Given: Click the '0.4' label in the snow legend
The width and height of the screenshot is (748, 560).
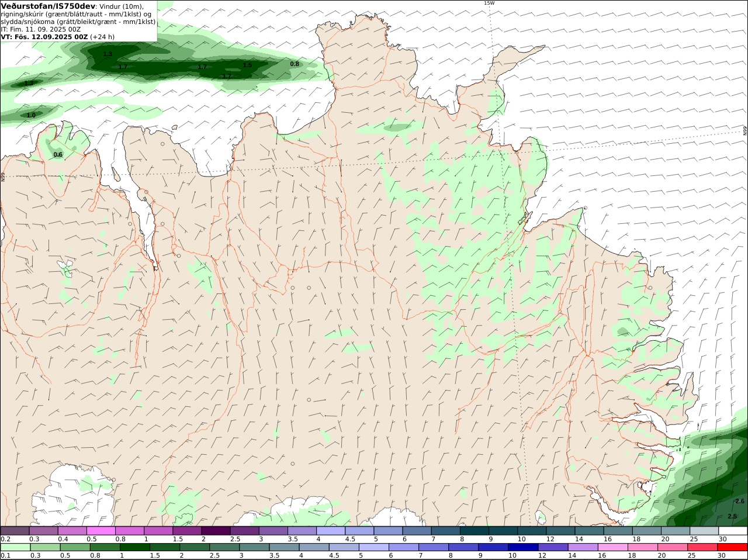Looking at the screenshot, I should click(63, 539).
